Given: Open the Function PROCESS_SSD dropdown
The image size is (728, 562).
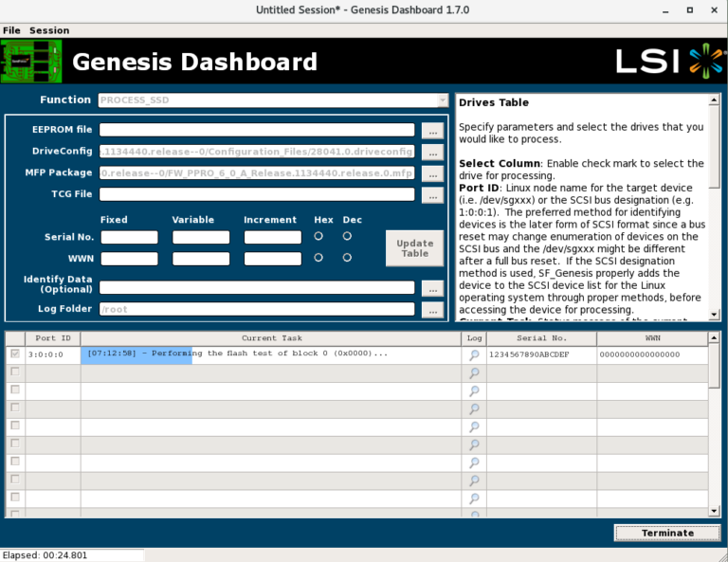Looking at the screenshot, I should tap(273, 100).
